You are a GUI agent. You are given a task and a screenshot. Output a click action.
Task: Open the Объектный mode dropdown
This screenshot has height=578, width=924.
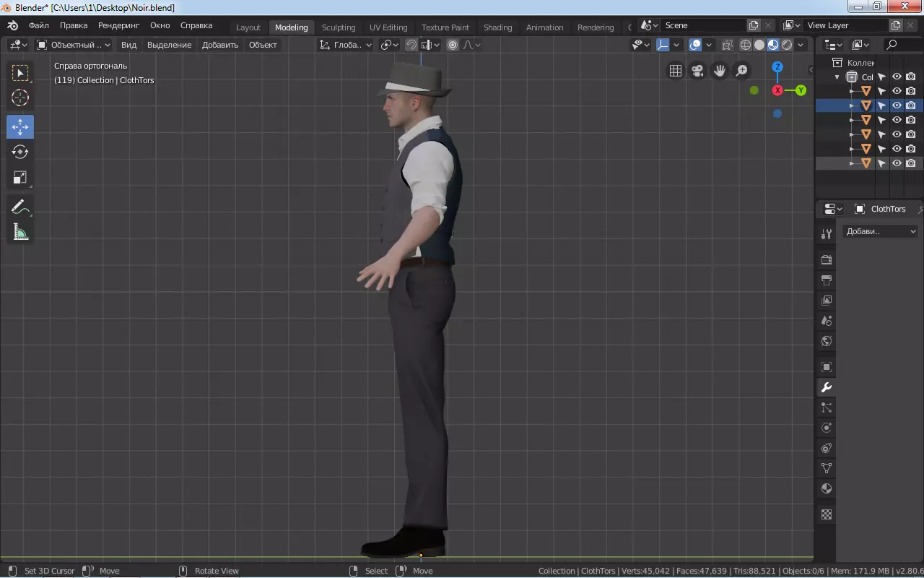pyautogui.click(x=74, y=45)
